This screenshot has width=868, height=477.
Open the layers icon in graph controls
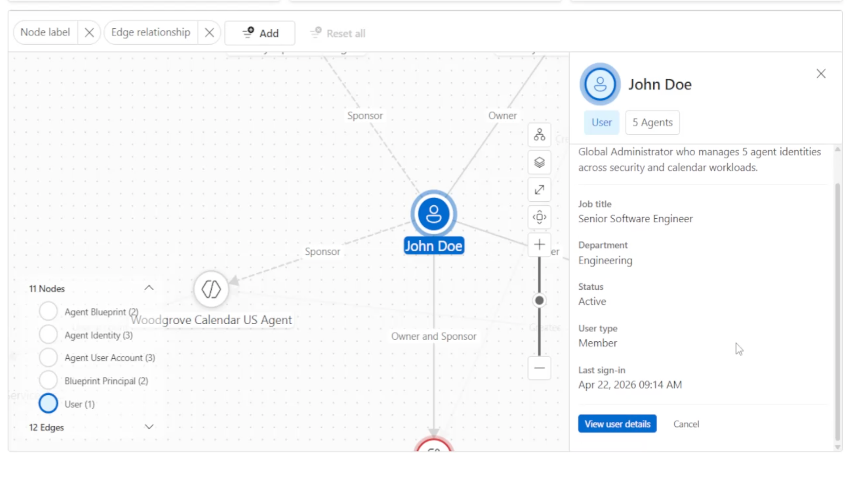(x=539, y=162)
